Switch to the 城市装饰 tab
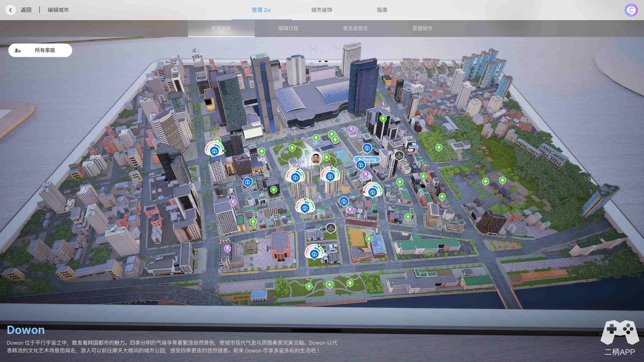The image size is (644, 362). 321,10
